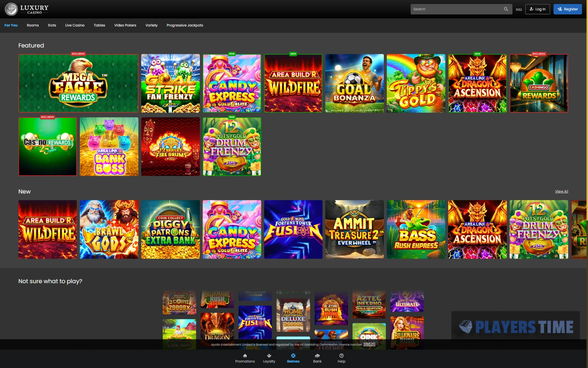Open Tippy's Gold game tile
The image size is (588, 368).
(x=416, y=83)
